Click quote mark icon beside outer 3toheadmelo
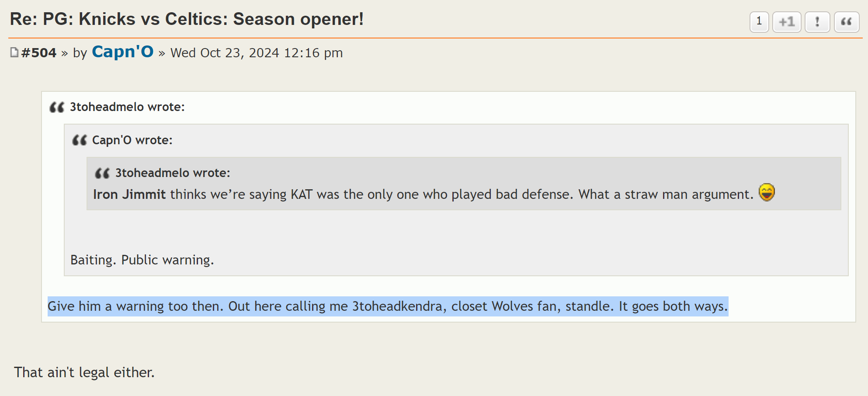This screenshot has width=868, height=396. click(57, 107)
